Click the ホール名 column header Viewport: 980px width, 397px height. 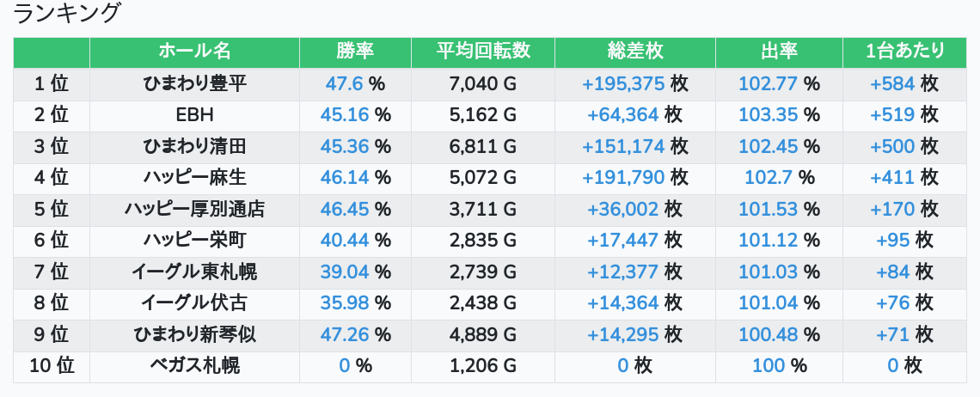pos(194,52)
